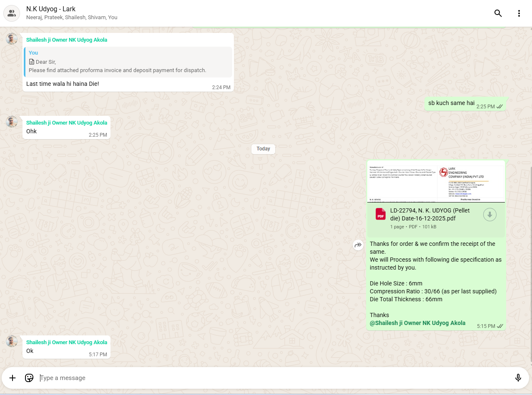Screen dimensions: 532x395
Task: Click the @Shailesh ji Owner mention link
Action: [417, 323]
